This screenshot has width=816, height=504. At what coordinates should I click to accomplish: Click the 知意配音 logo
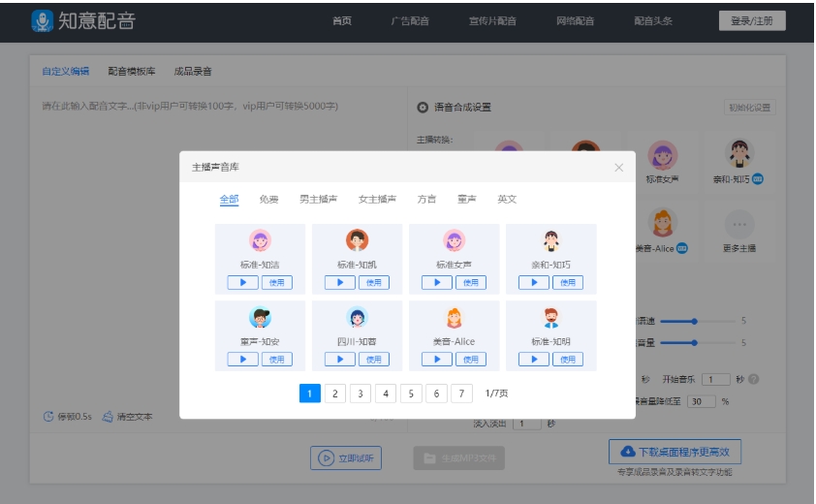tap(83, 20)
